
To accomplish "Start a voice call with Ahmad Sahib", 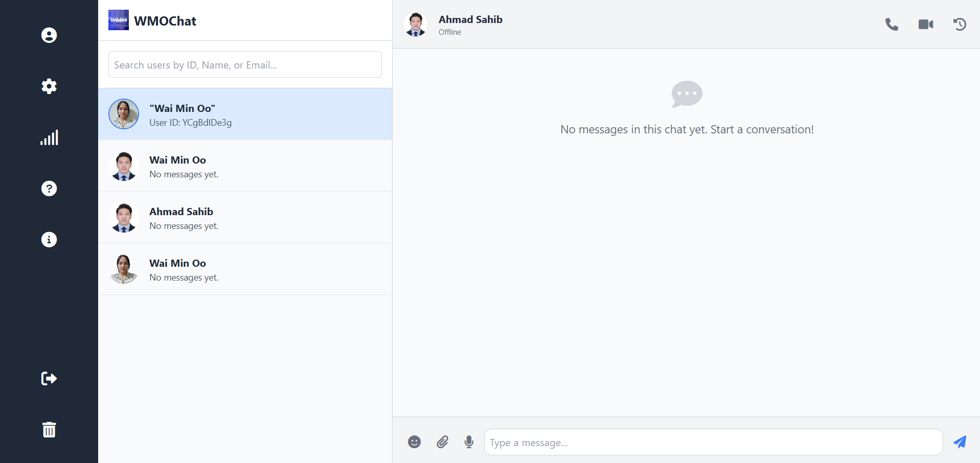I will 892,25.
